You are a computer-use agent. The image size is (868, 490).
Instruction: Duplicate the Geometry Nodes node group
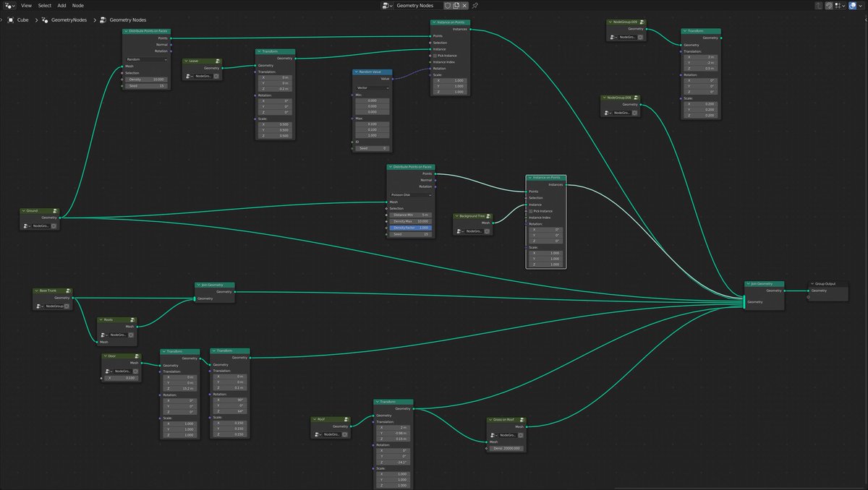tap(456, 5)
